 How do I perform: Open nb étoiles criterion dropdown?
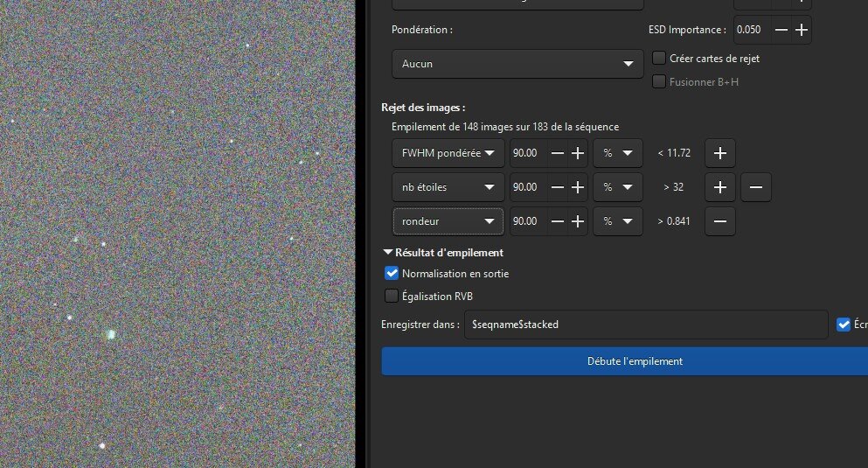(x=448, y=187)
